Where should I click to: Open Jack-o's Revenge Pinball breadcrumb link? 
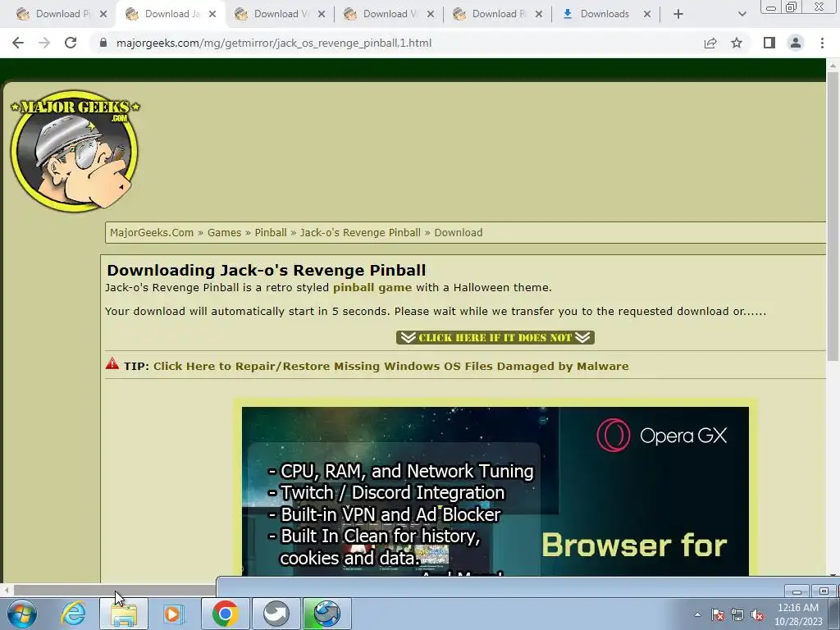[x=360, y=232]
